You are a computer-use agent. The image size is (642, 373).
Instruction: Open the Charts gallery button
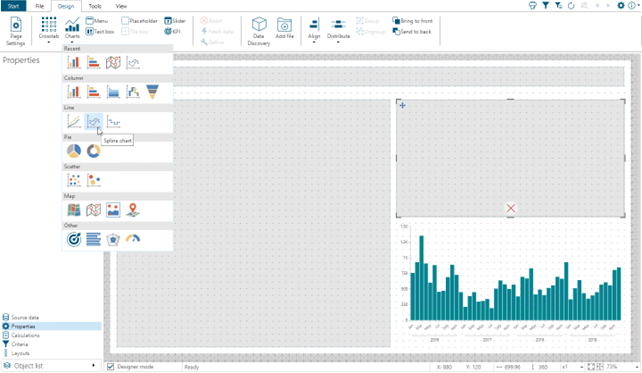point(72,29)
